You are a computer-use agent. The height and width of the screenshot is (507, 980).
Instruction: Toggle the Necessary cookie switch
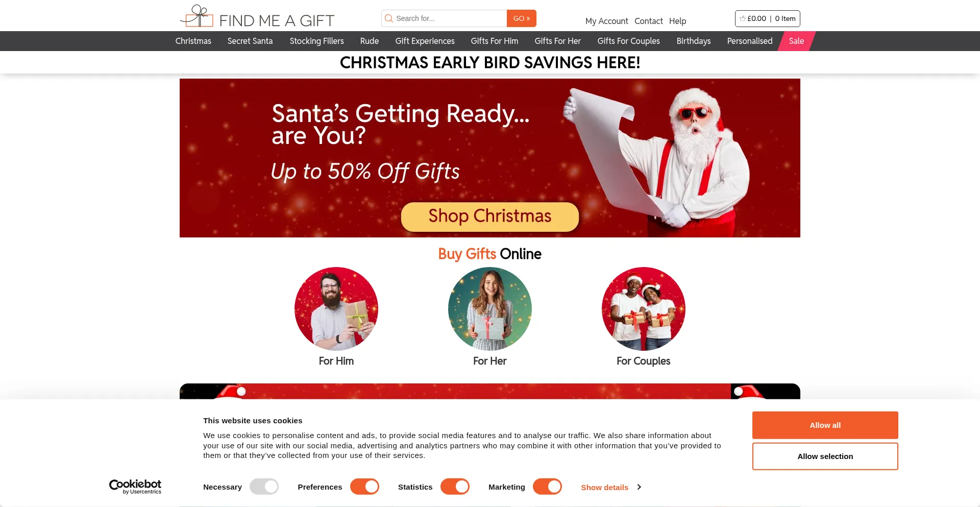pyautogui.click(x=264, y=487)
